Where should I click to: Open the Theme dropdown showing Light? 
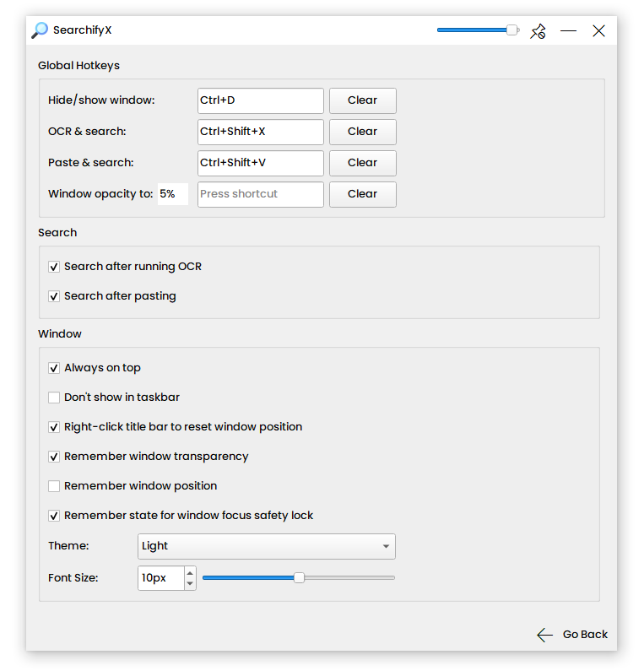(266, 546)
